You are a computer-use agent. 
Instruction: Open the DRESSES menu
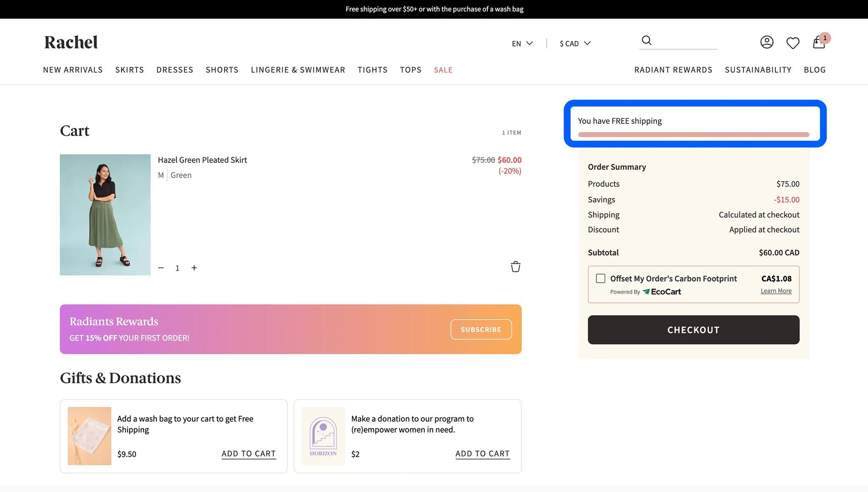click(175, 70)
